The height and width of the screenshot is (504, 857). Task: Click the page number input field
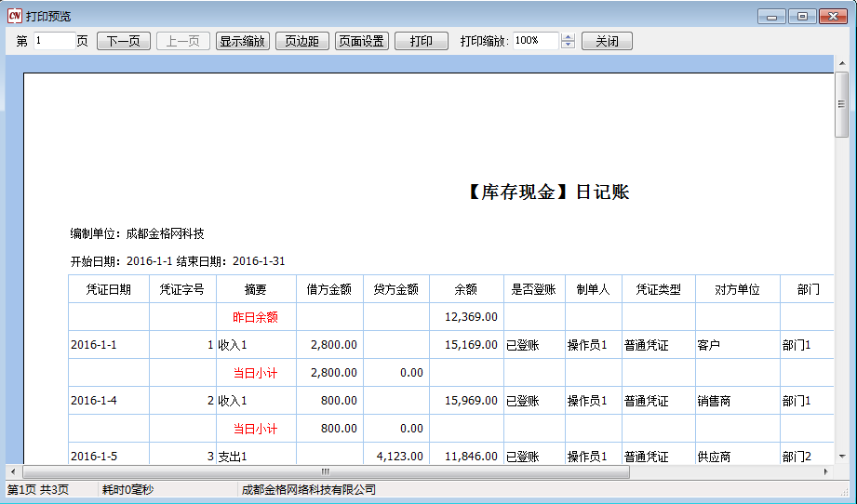coord(54,41)
